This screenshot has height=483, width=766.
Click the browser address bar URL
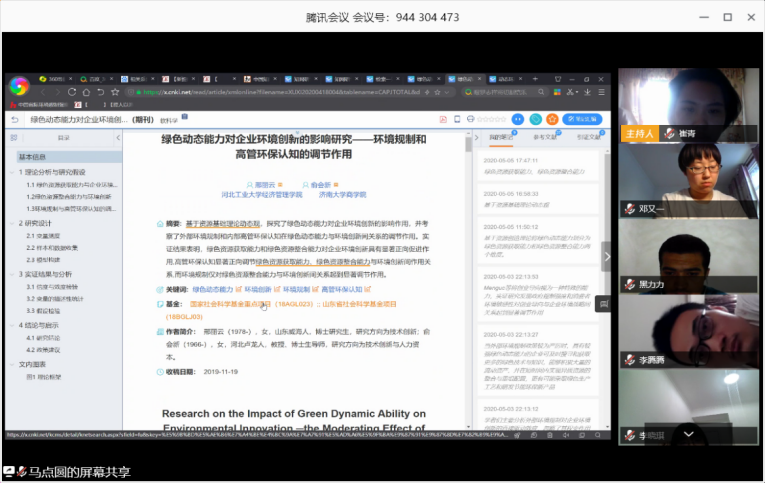[281, 92]
